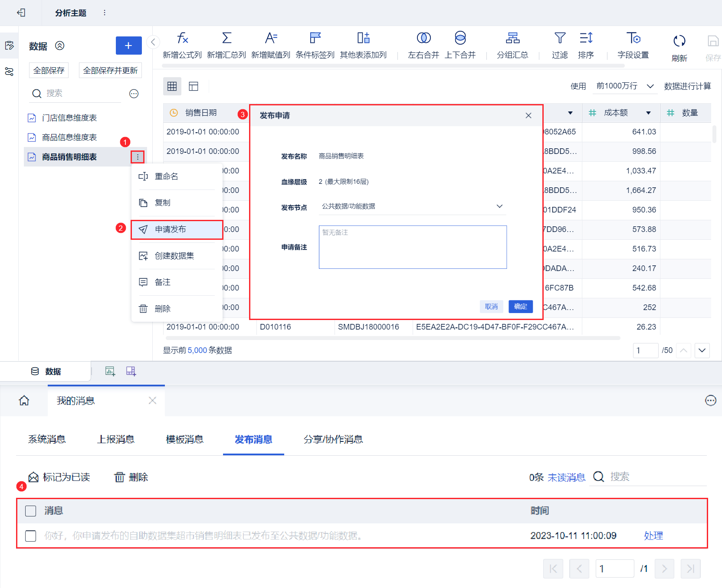Confirm the 发布申请 dialog with 确定
Viewport: 722px width, 588px height.
[x=521, y=307]
